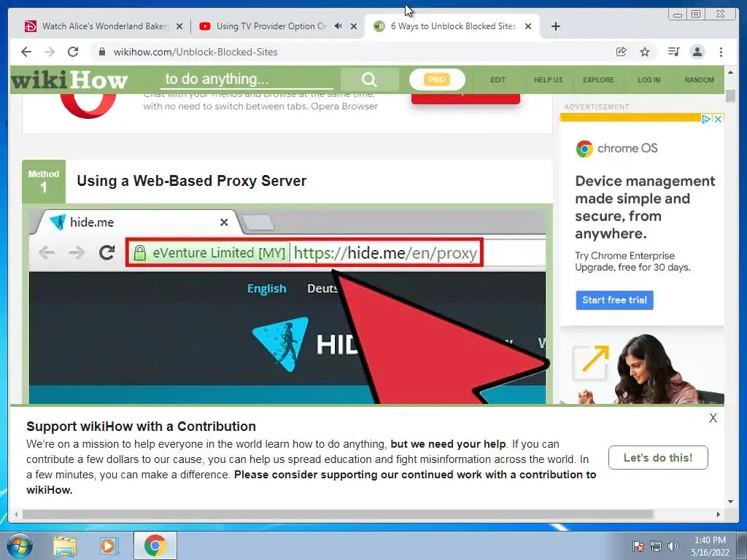This screenshot has width=747, height=560.
Task: Click the chrome OS ad logo
Action: [617, 149]
